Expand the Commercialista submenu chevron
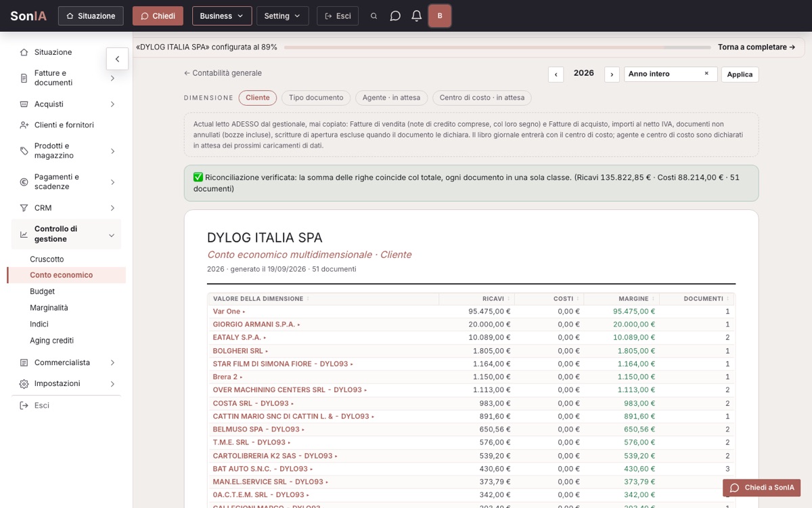The image size is (812, 508). (112, 363)
